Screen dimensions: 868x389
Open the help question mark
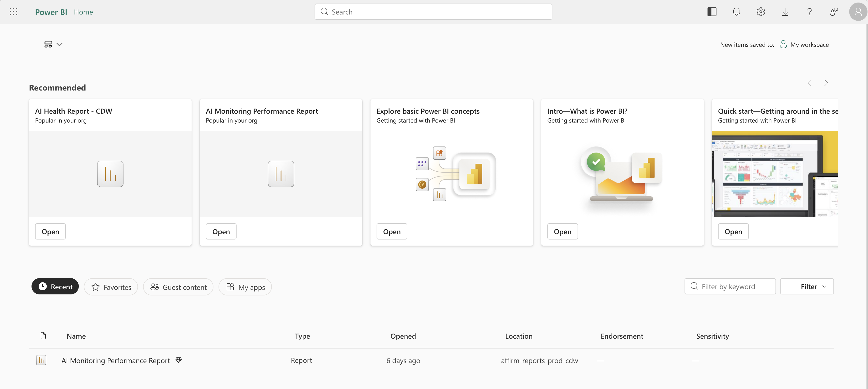click(809, 12)
